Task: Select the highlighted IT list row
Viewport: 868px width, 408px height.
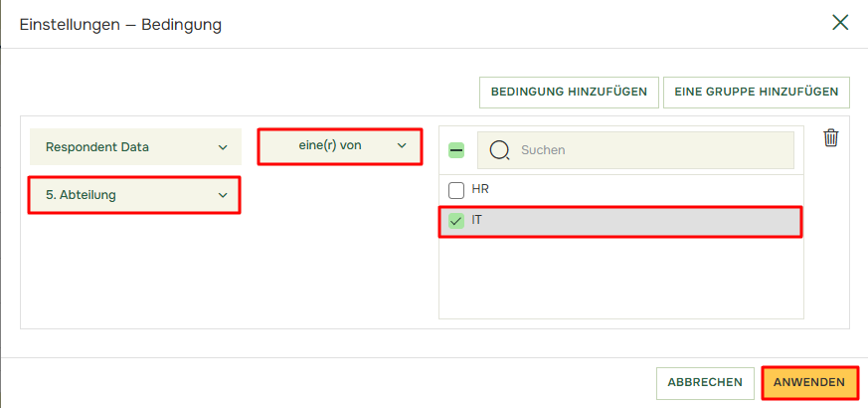Action: click(626, 222)
